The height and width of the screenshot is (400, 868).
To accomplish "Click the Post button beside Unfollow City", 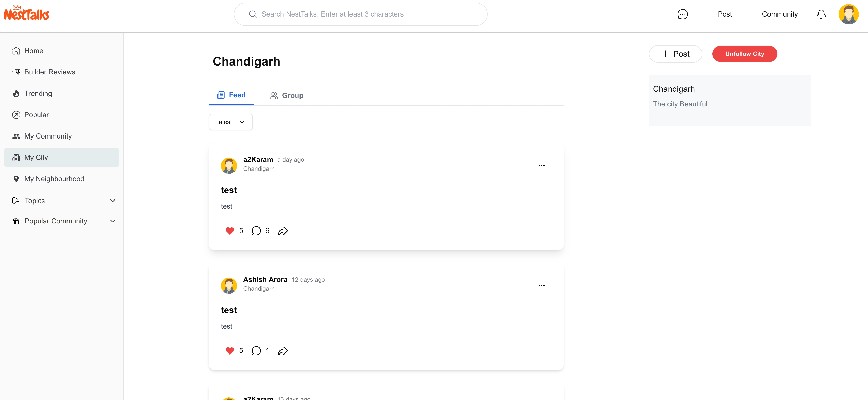I will coord(675,54).
